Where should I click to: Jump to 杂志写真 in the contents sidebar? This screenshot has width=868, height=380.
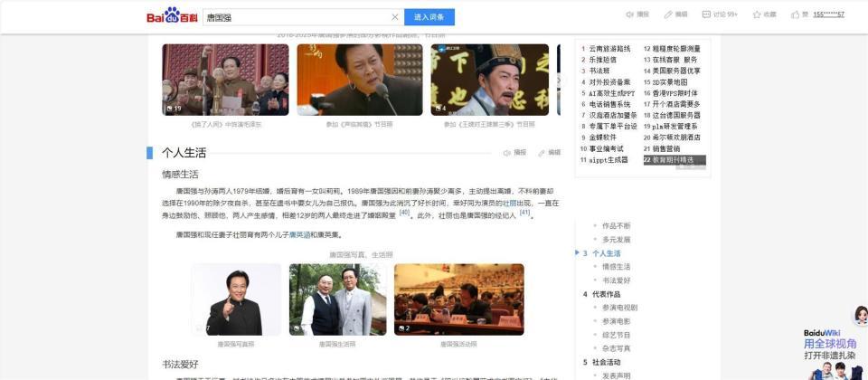[616, 349]
